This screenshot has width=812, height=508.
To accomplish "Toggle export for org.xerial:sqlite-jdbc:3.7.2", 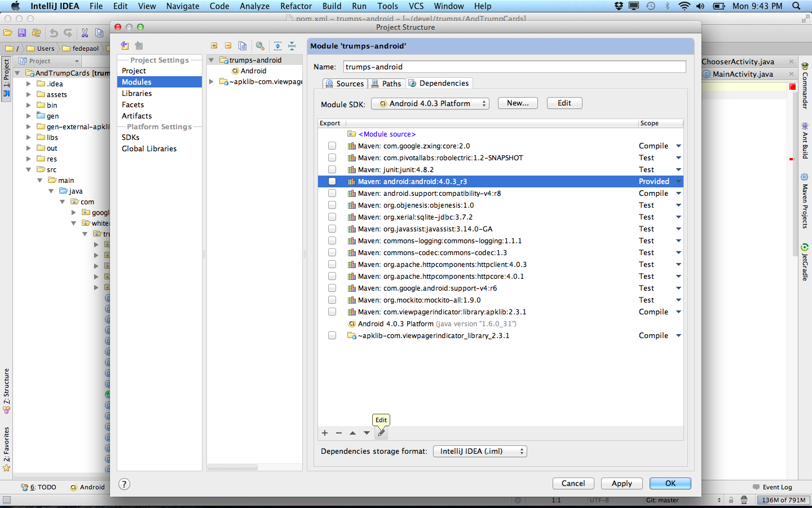I will (x=332, y=217).
